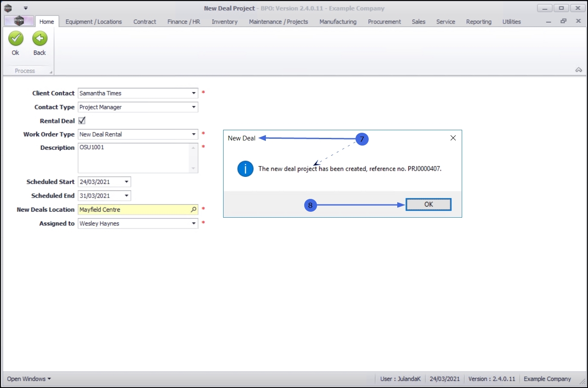Open the BPO application logo menu
This screenshot has width=588, height=388.
pyautogui.click(x=19, y=20)
